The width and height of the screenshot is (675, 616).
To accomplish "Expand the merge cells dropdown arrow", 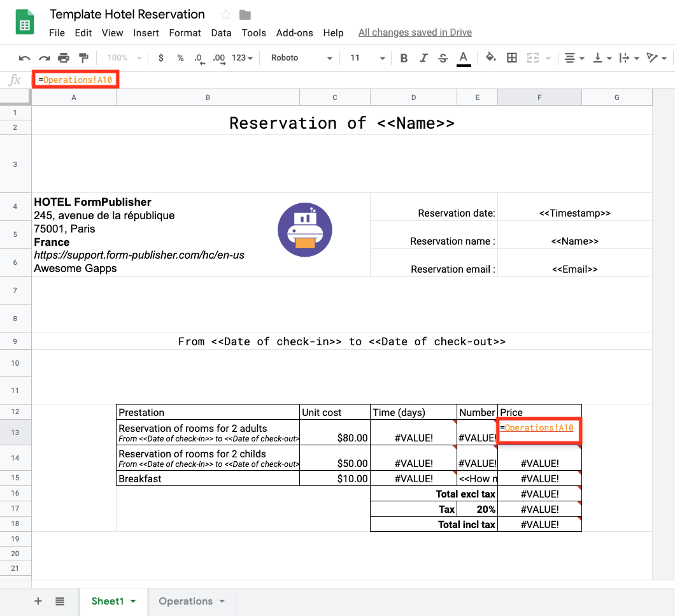I will [548, 58].
